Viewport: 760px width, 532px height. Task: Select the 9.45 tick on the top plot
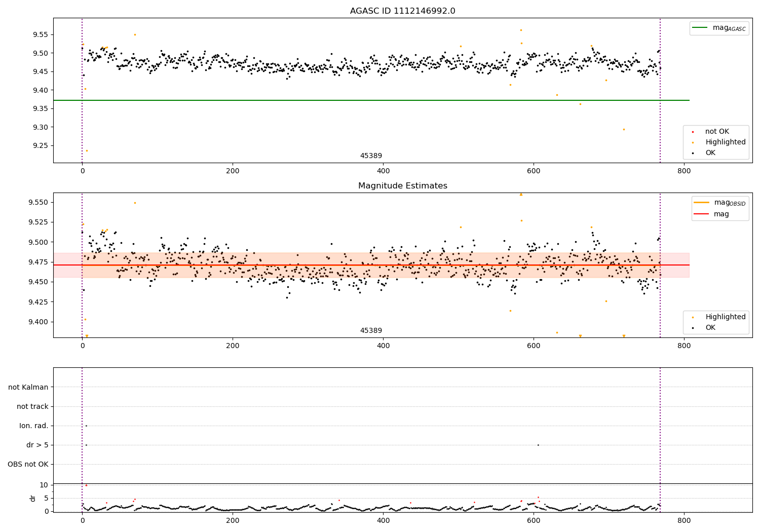pyautogui.click(x=41, y=71)
